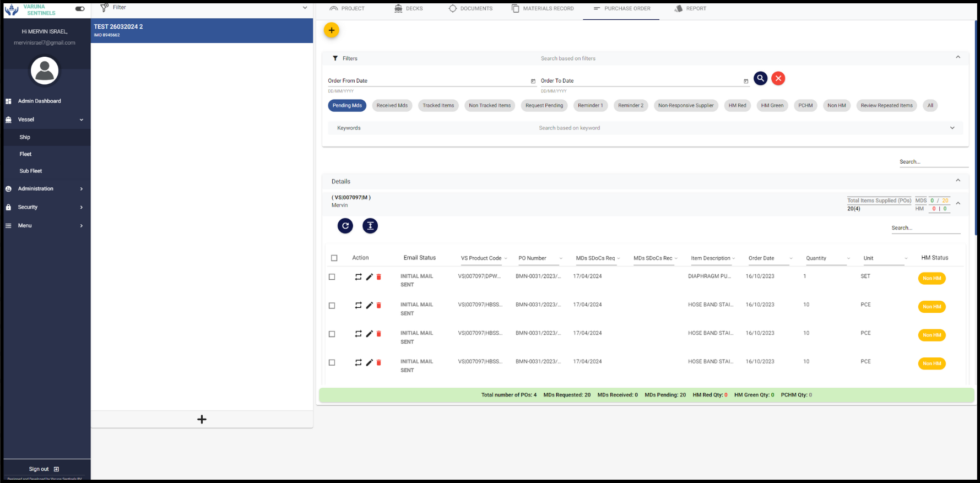Check the second HOSE BAND STAI row checkbox

pyautogui.click(x=332, y=334)
